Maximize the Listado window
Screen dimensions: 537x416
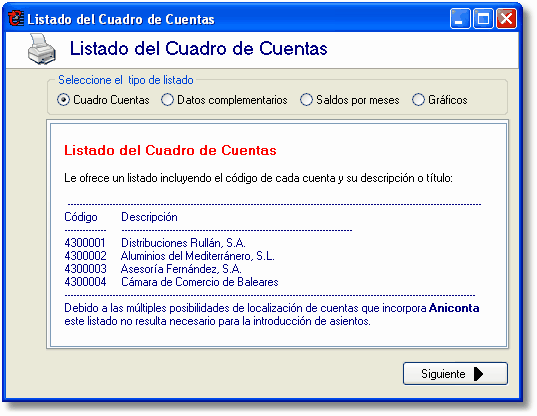483,19
